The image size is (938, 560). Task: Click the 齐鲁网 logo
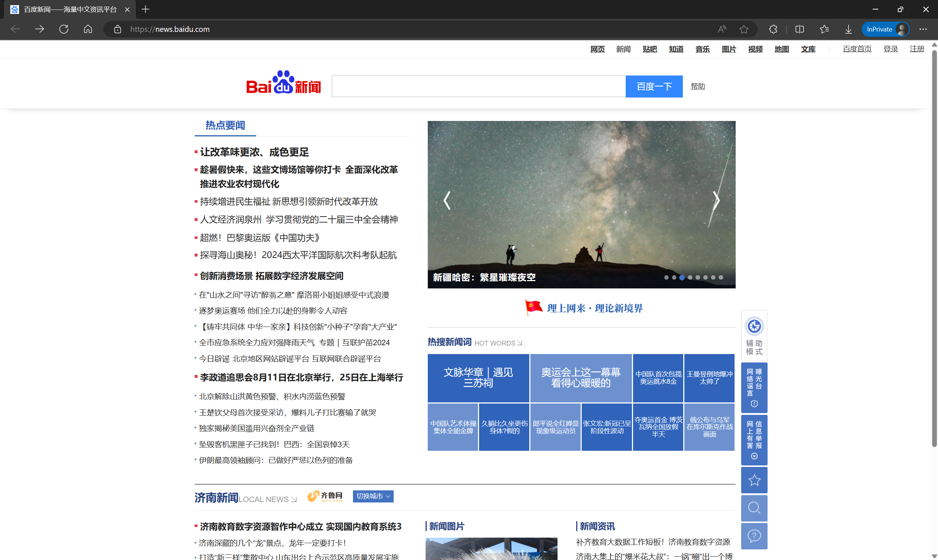[x=325, y=496]
